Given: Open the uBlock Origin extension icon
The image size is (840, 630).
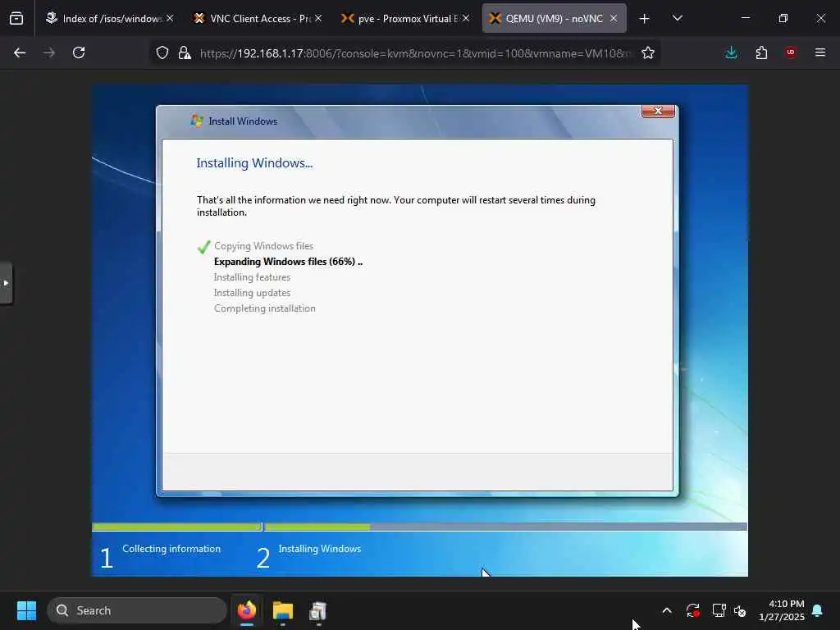Looking at the screenshot, I should [791, 52].
